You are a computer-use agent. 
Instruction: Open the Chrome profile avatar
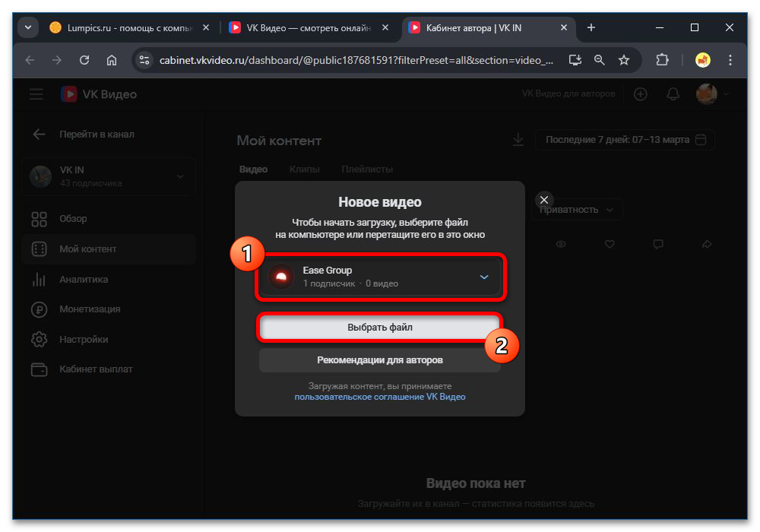[x=703, y=60]
